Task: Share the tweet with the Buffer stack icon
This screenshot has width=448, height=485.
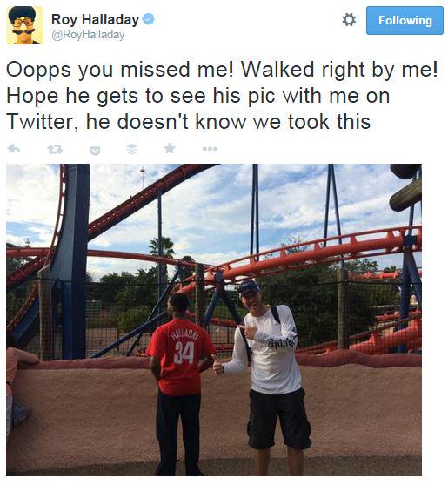Action: 132,149
